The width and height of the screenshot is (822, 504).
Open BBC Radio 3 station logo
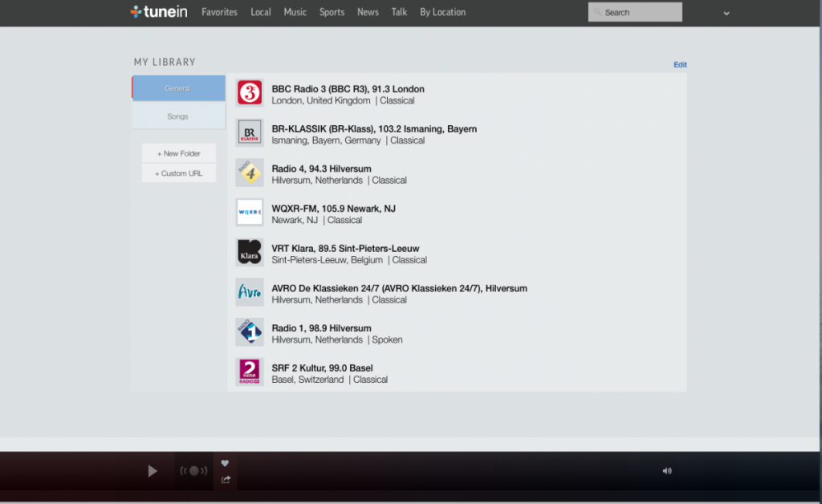click(x=250, y=93)
